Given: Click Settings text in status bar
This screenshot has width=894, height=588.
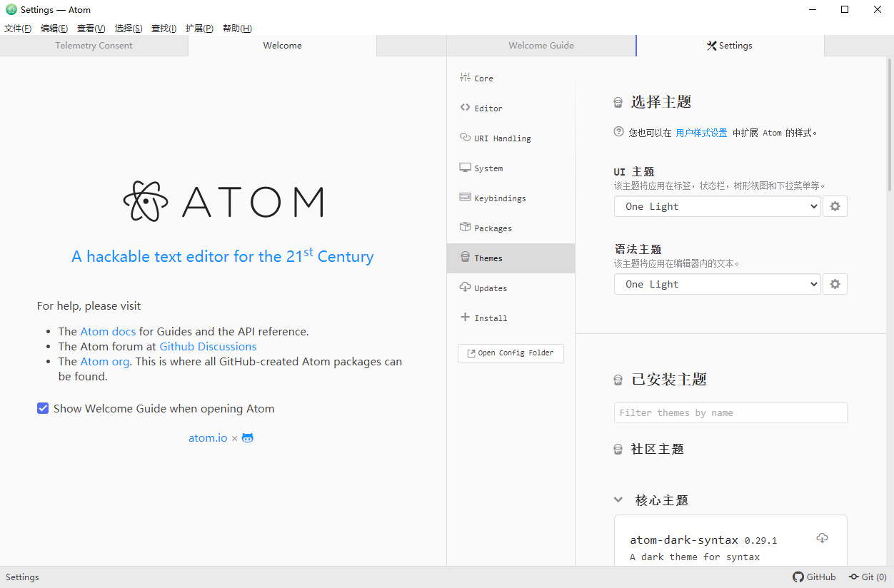Looking at the screenshot, I should click(x=22, y=577).
